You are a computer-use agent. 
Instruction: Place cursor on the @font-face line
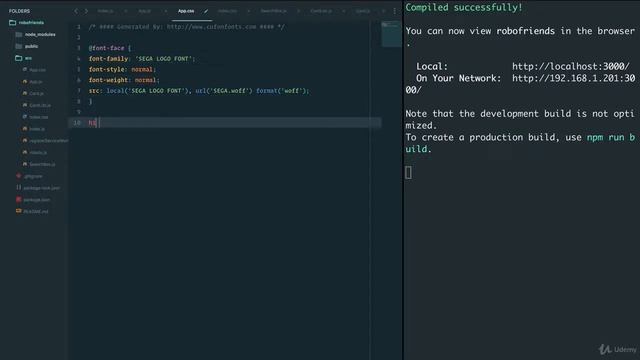tap(110, 48)
